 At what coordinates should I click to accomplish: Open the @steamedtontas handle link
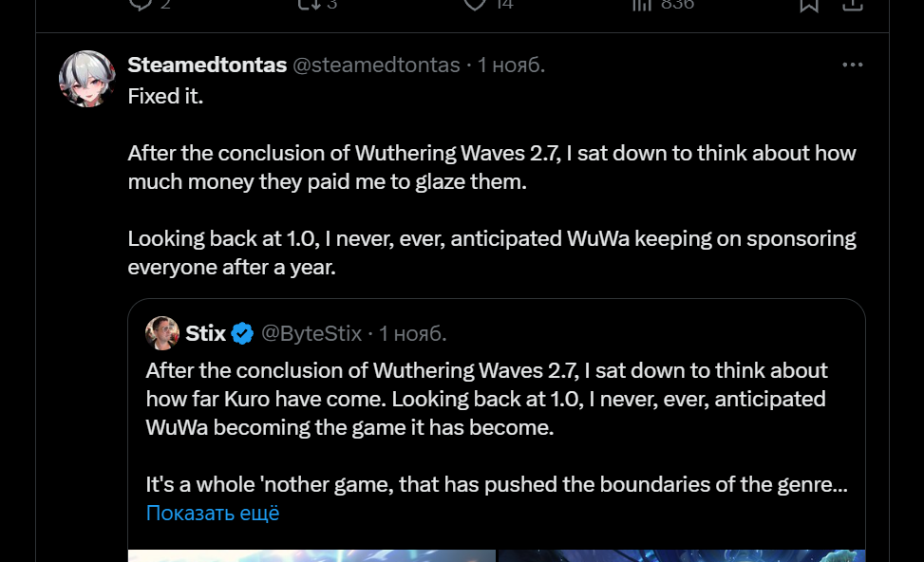pos(376,65)
